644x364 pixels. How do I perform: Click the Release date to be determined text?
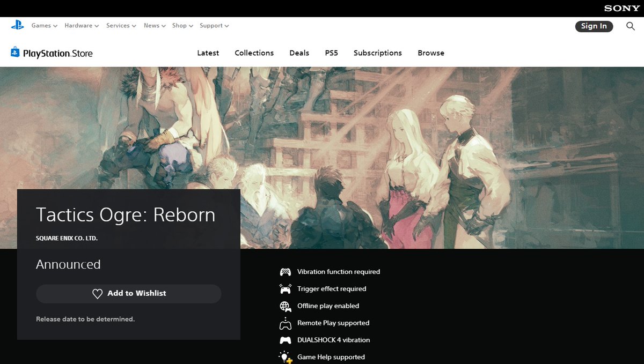click(x=85, y=320)
